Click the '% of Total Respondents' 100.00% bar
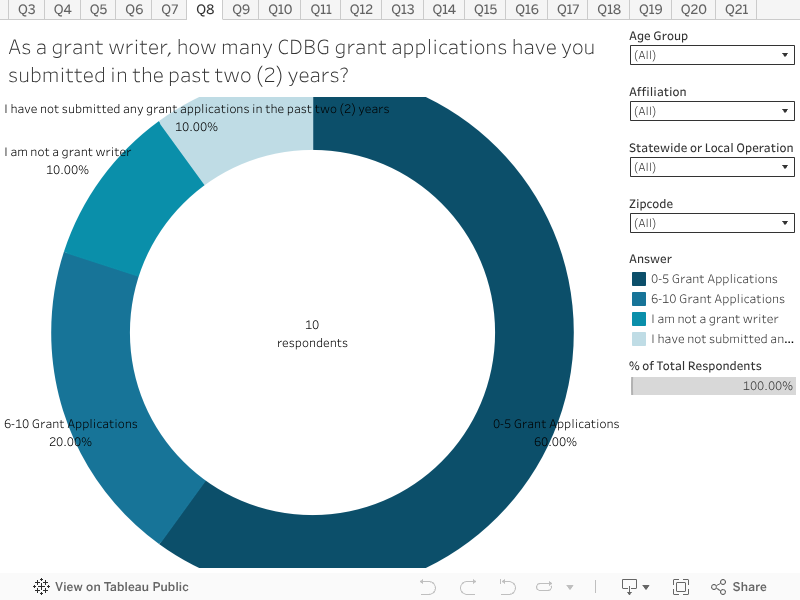 click(x=713, y=386)
